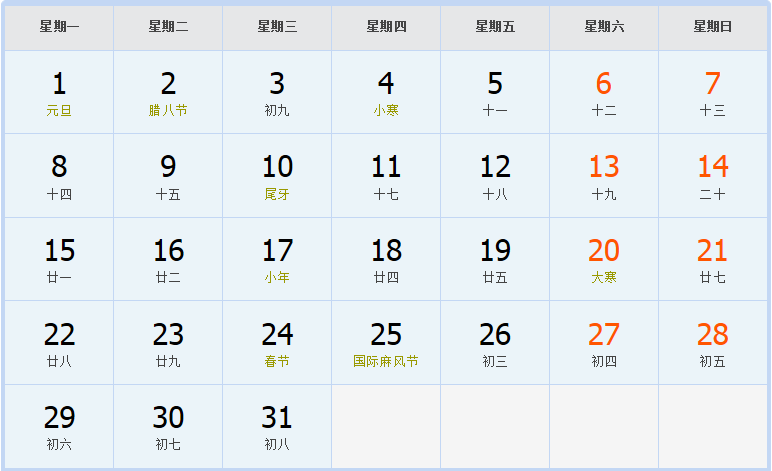This screenshot has height=471, width=772.
Task: Click date 5 with 十一
Action: pyautogui.click(x=495, y=92)
